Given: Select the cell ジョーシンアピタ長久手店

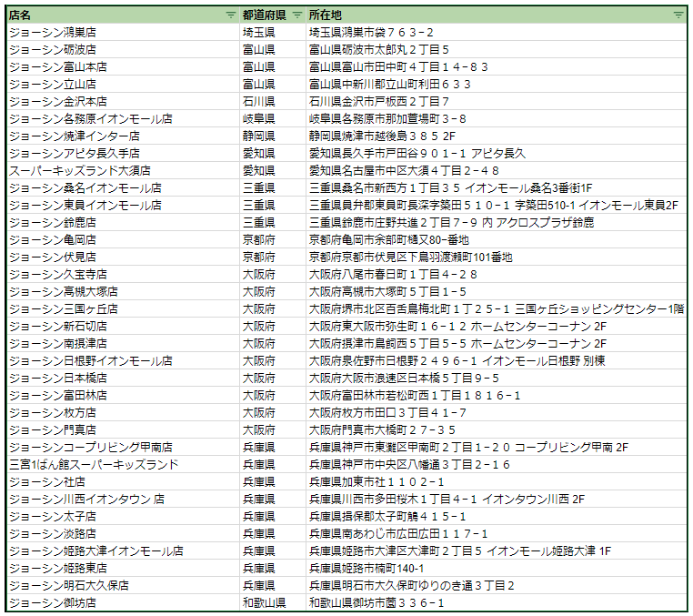Looking at the screenshot, I should tap(124, 153).
